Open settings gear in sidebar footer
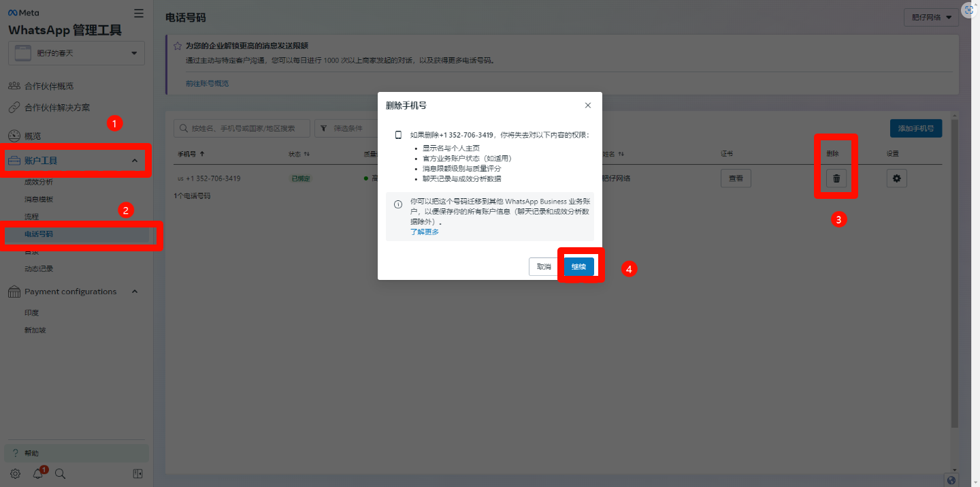This screenshot has height=487, width=980. [x=15, y=474]
